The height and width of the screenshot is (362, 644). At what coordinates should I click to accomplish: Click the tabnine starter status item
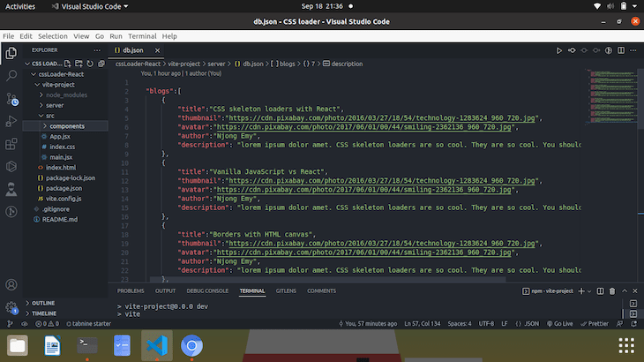[89, 324]
